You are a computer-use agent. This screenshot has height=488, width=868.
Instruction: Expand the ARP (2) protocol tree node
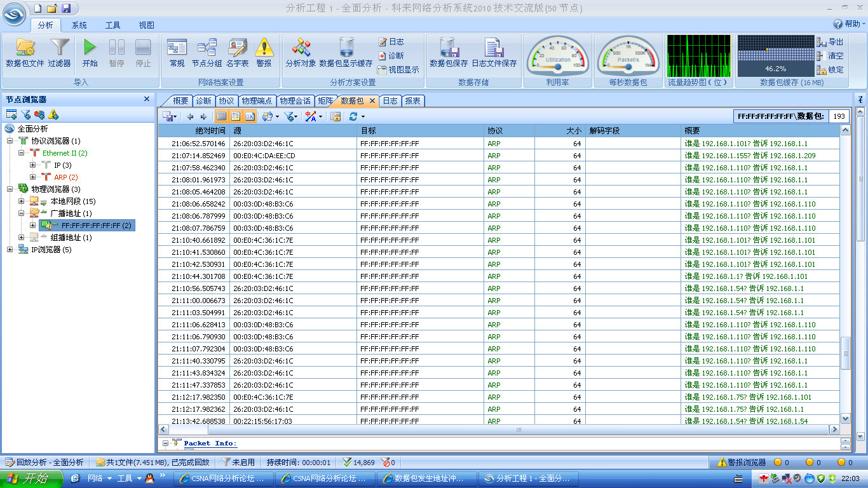click(x=34, y=177)
